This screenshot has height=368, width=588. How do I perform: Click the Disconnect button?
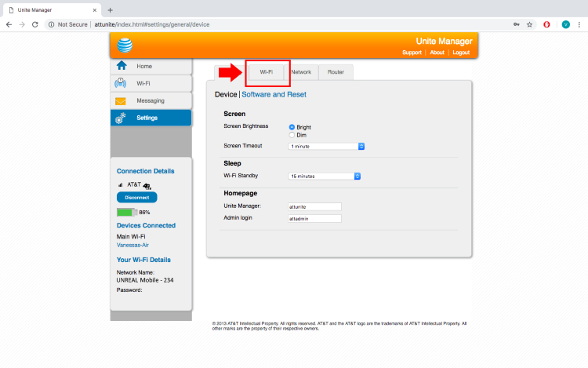click(137, 197)
